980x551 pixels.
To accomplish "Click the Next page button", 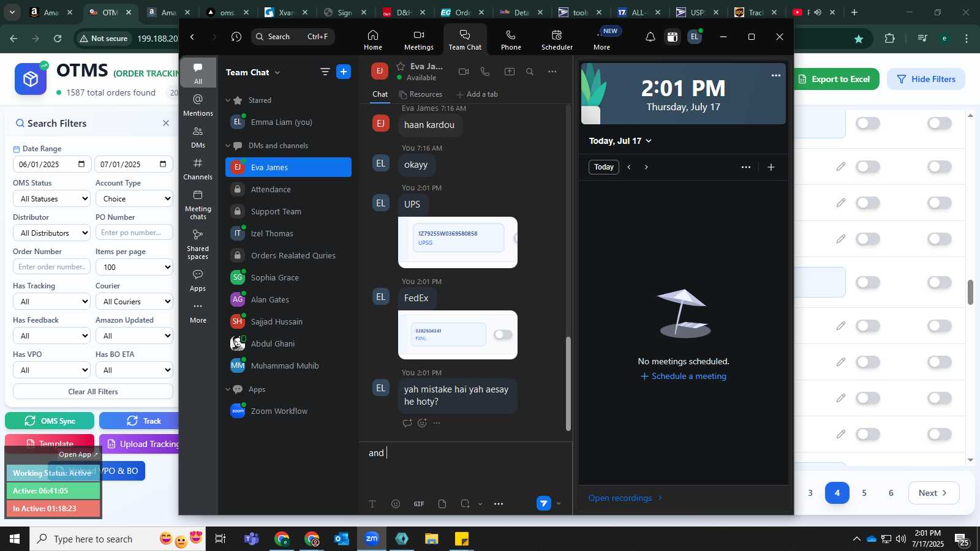I will (933, 493).
